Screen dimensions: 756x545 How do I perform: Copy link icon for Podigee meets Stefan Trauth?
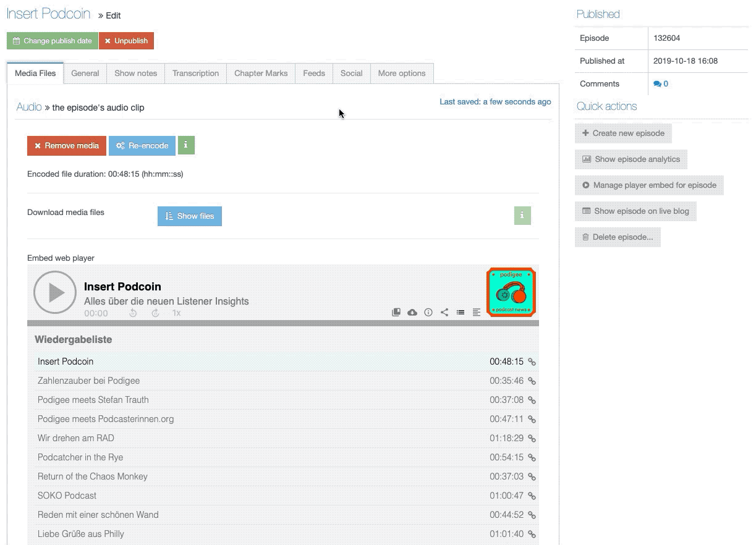[532, 400]
